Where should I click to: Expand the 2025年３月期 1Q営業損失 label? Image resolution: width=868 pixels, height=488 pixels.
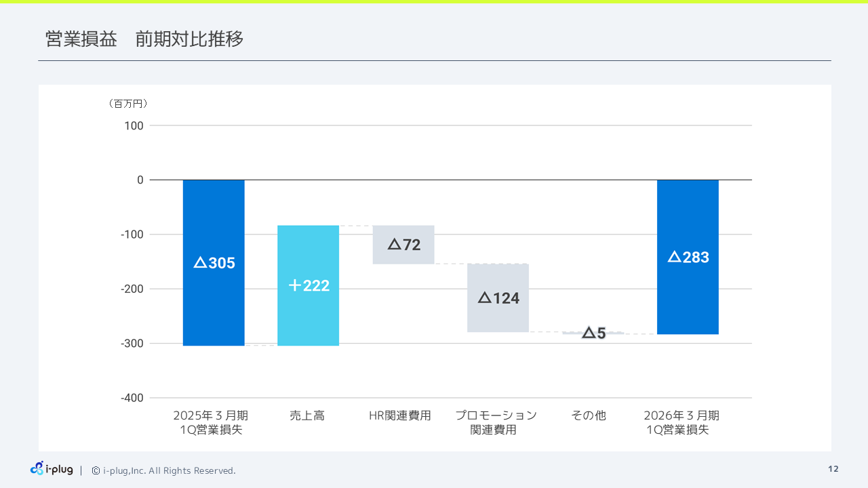212,422
